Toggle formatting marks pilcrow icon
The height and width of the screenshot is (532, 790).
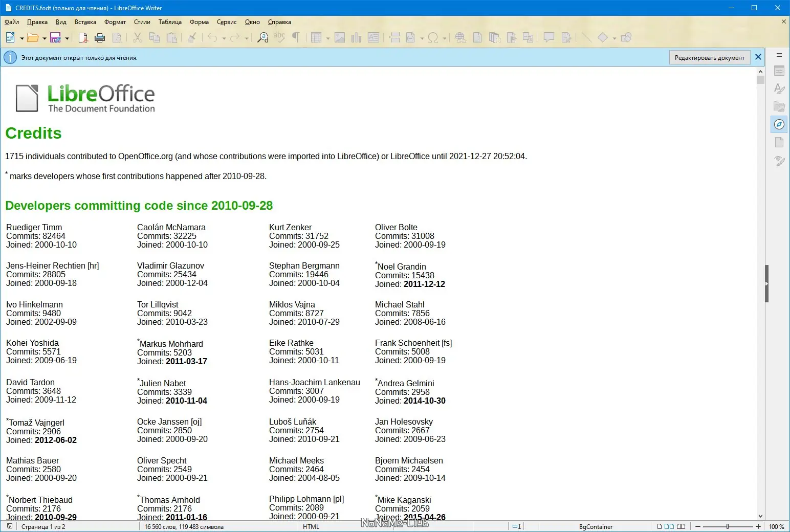click(296, 37)
